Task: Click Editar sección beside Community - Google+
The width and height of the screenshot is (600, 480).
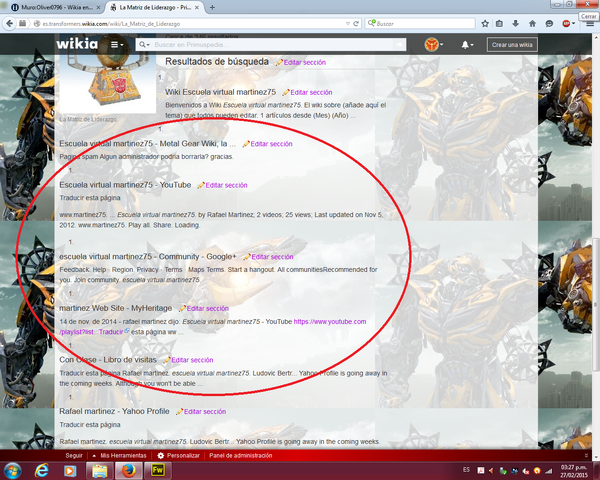Action: [x=272, y=257]
